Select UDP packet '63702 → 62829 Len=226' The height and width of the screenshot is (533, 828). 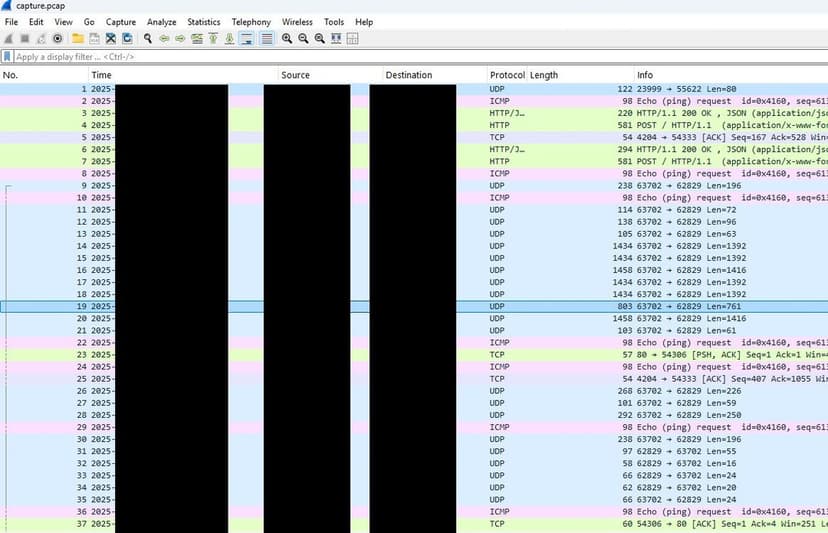414,391
